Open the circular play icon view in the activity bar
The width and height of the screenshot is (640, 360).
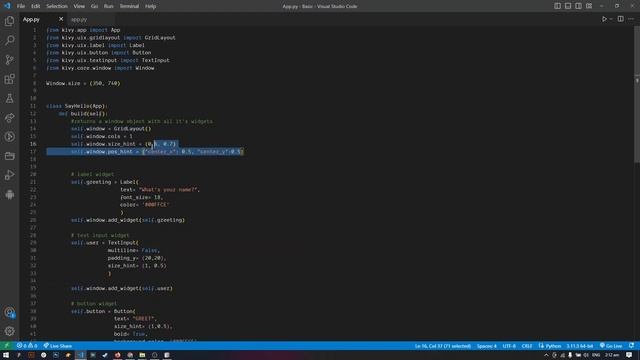[x=9, y=137]
